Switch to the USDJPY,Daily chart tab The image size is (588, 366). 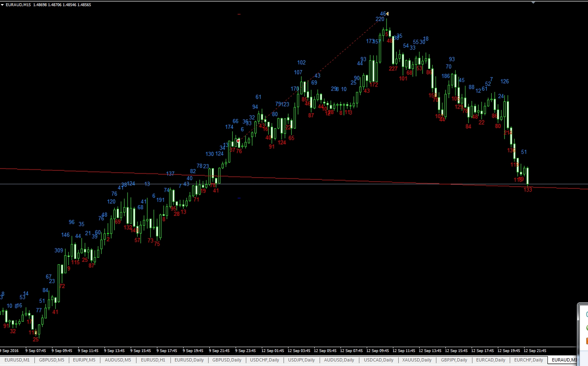(x=302, y=360)
